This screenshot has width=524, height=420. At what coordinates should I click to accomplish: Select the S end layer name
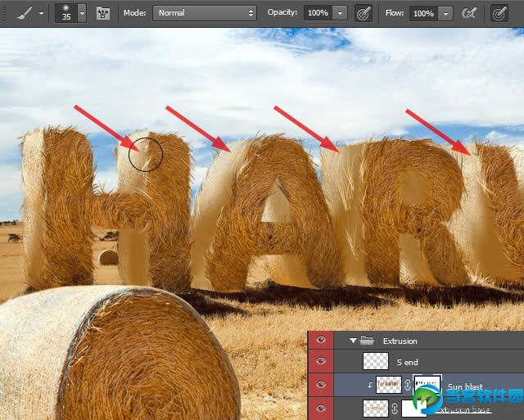tap(408, 362)
